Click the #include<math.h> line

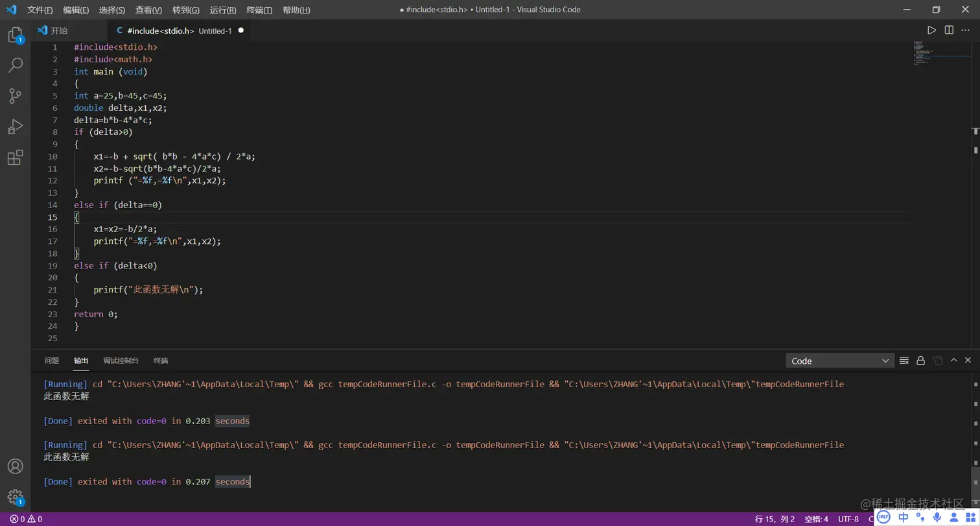tap(113, 60)
